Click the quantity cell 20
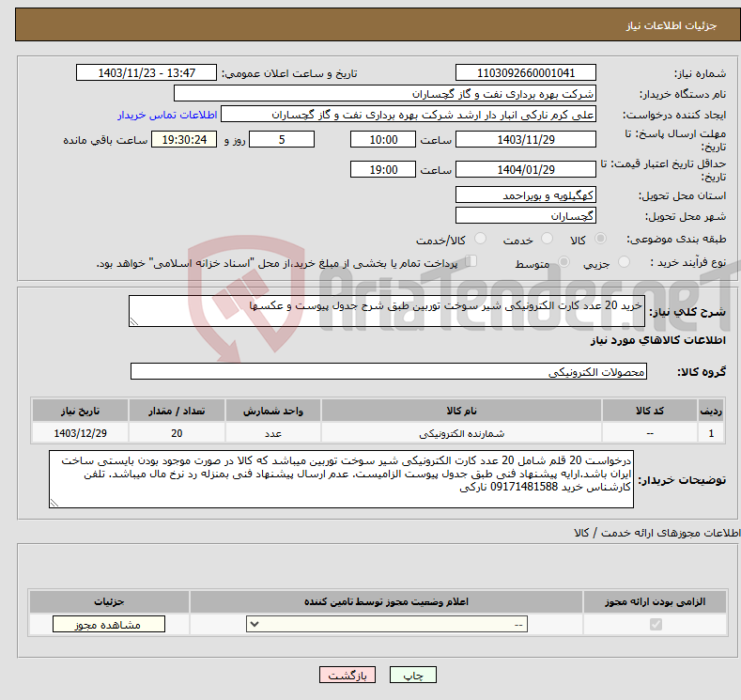741x700 pixels. pos(177,433)
